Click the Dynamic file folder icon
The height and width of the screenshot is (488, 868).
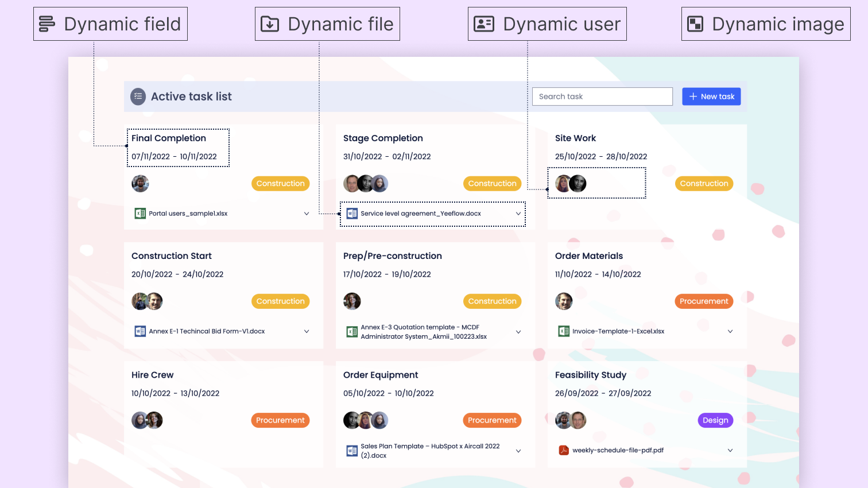(270, 24)
